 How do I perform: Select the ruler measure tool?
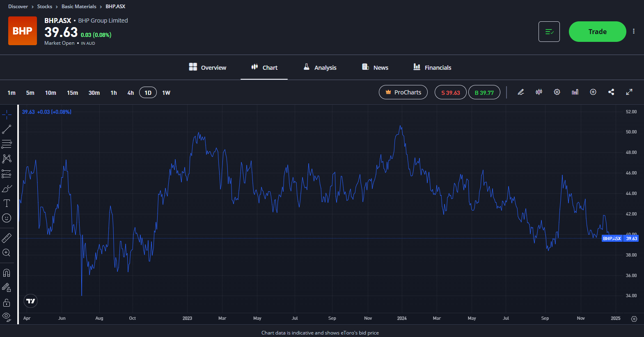7,238
